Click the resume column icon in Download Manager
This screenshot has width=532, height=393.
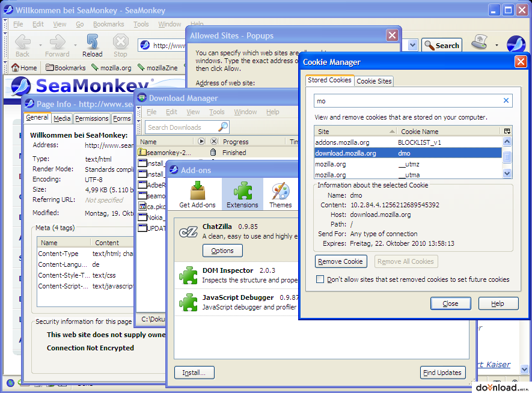[201, 141]
